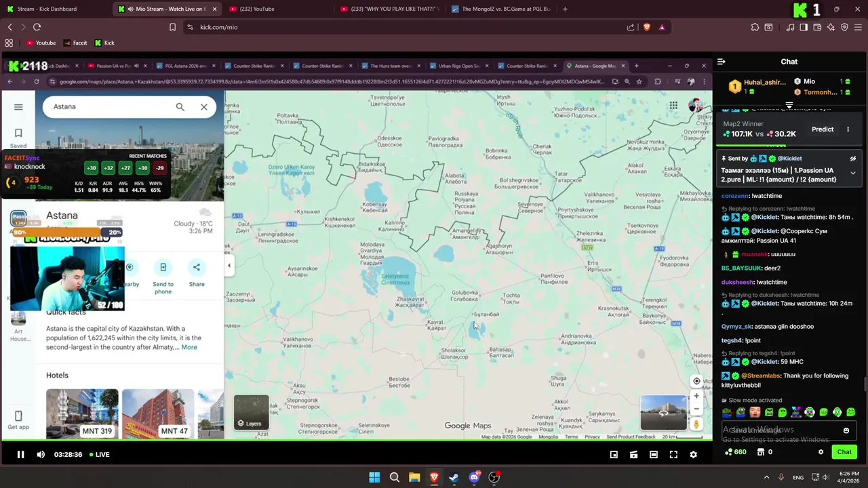Open the Faceit bookmark
868x488 pixels.
[x=75, y=43]
